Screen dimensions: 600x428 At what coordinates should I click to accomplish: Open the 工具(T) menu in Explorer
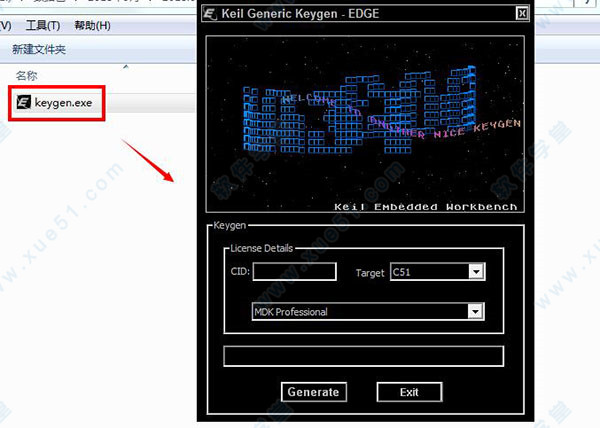tap(43, 26)
